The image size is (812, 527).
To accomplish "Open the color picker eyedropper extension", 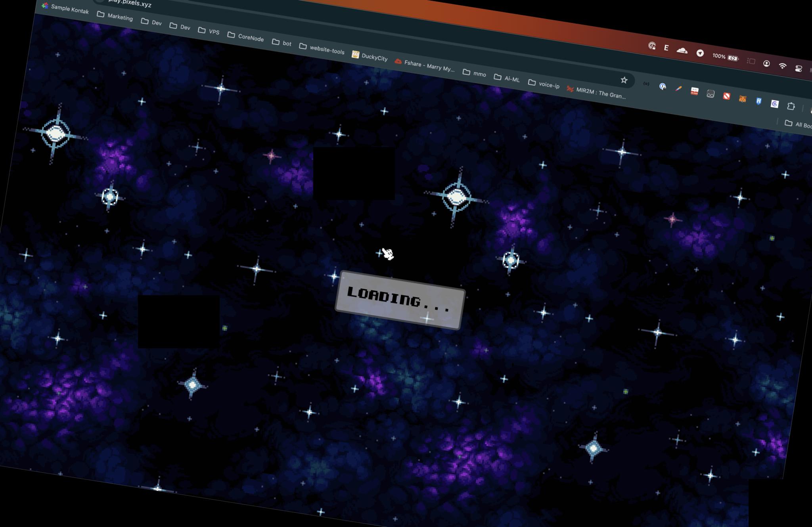I will (x=678, y=88).
